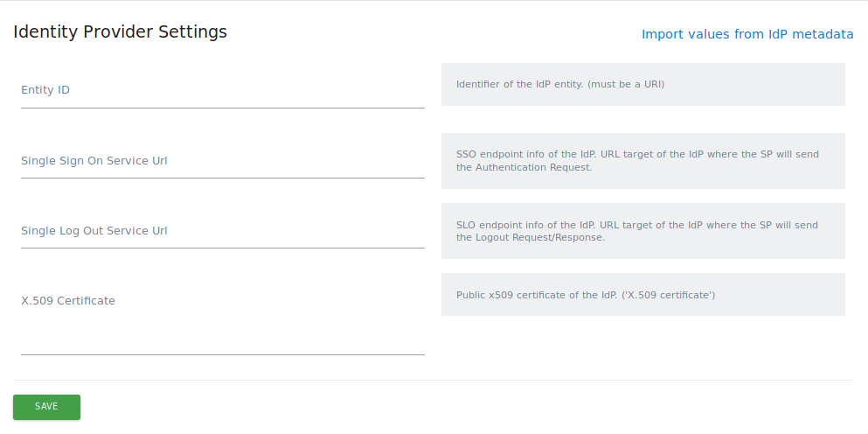The height and width of the screenshot is (434, 868).
Task: Click the horizontal divider above the SAVE button
Action: pos(433,381)
